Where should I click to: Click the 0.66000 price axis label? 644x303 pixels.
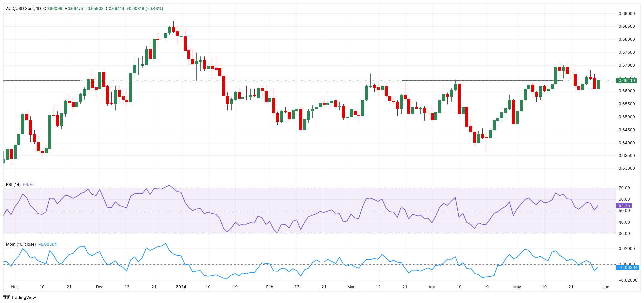point(627,91)
